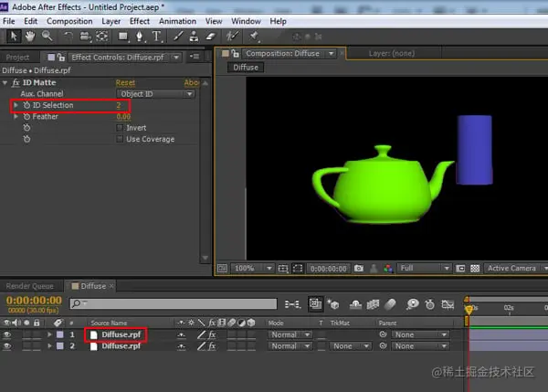548x392 pixels.
Task: Click current time 0:00:00:00 in viewer
Action: [x=328, y=269]
